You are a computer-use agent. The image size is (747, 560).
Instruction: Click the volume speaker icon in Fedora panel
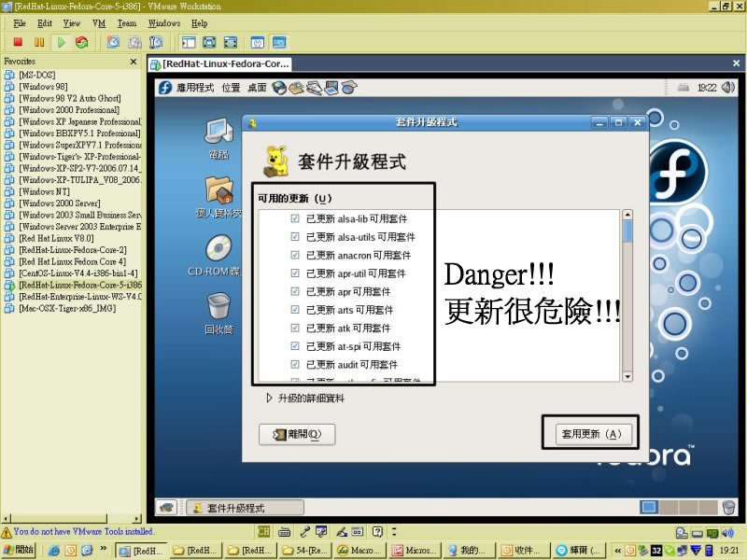click(x=728, y=88)
